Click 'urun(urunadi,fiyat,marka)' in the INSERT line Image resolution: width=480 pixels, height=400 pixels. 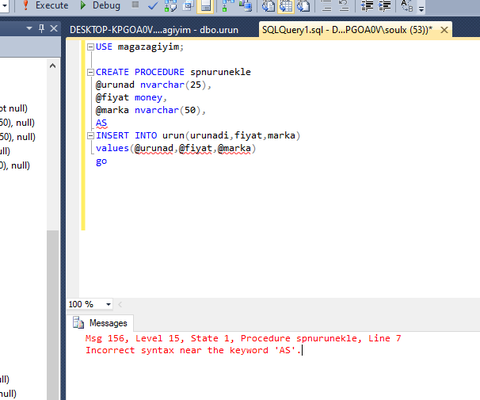pos(231,136)
